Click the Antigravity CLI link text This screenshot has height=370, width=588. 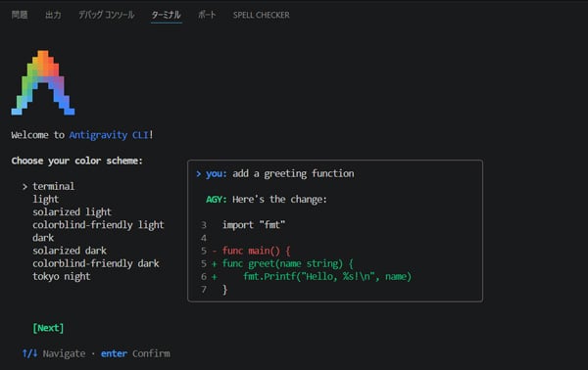click(109, 135)
